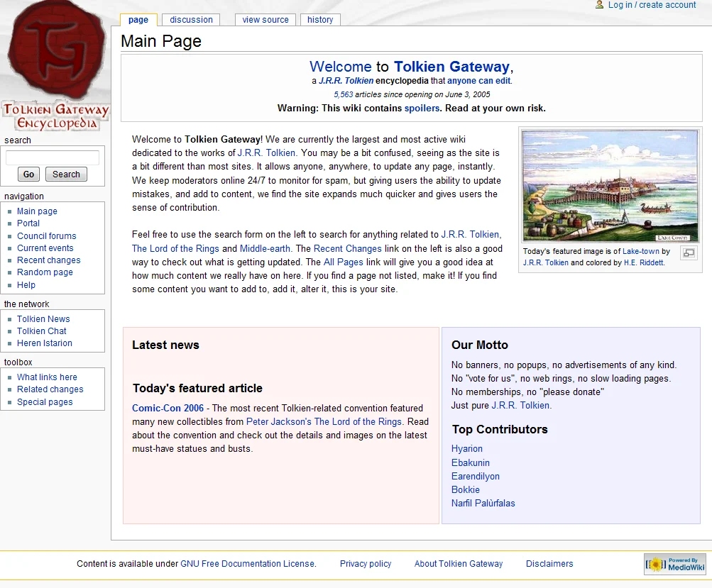Open contributor Hyarion's page
Viewport: 712px width, 588px height.
click(x=467, y=449)
